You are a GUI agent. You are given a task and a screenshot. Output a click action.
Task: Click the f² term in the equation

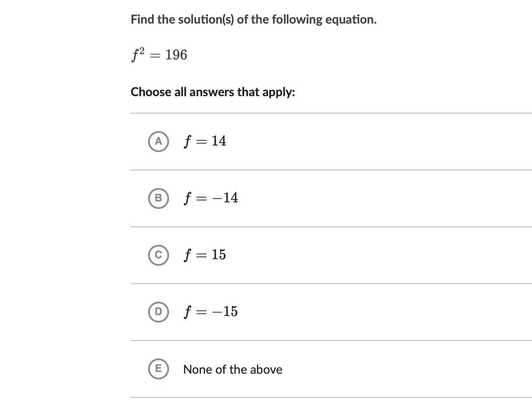tap(138, 55)
